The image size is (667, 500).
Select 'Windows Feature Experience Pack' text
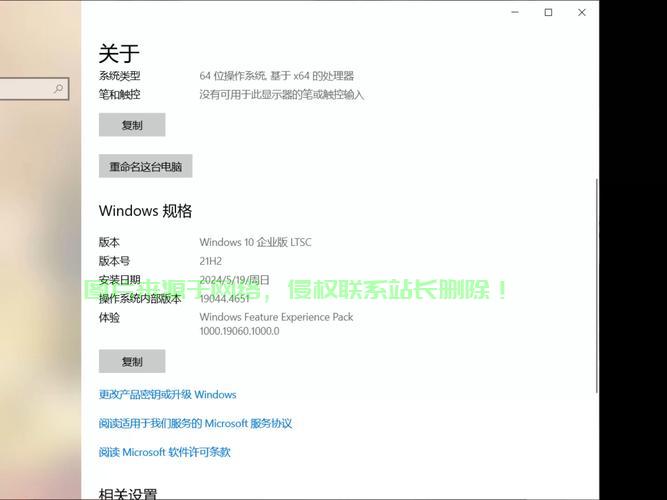click(276, 317)
